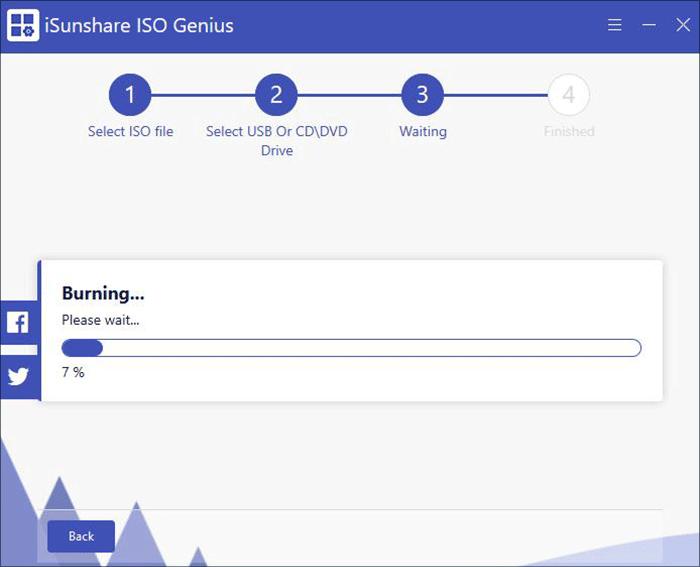Image resolution: width=700 pixels, height=567 pixels.
Task: Select step 3 circle
Action: point(422,95)
